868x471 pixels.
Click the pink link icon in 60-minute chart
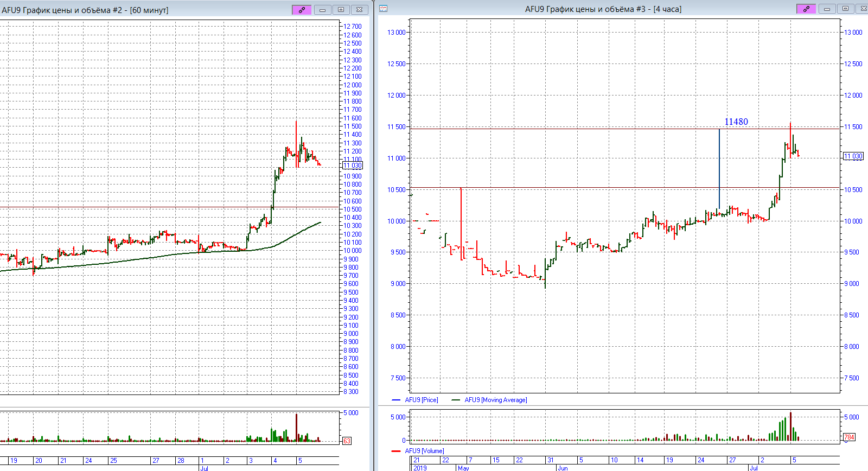[x=302, y=10]
